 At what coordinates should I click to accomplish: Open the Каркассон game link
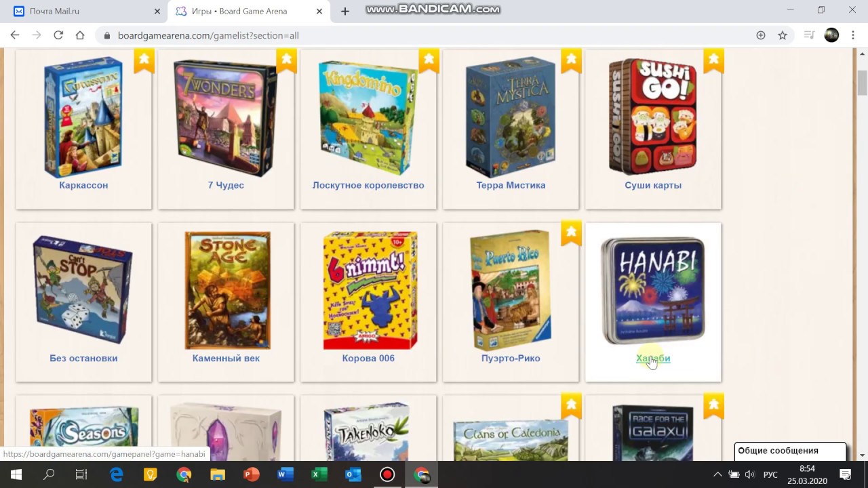83,185
